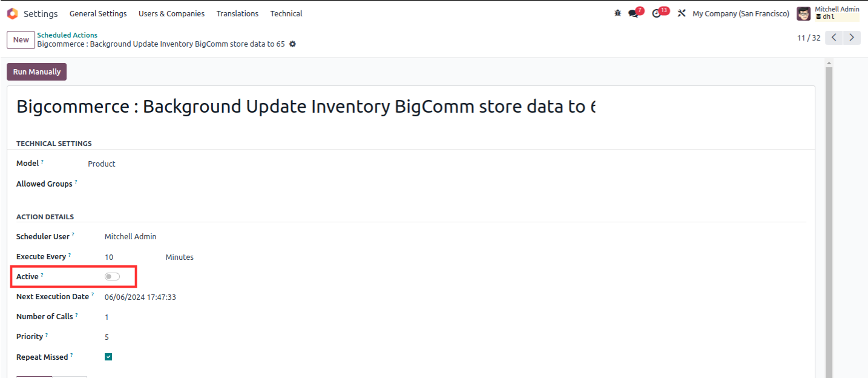Open the My Company (San Francisco) switcher
Screen dimensions: 868x378
[741, 13]
